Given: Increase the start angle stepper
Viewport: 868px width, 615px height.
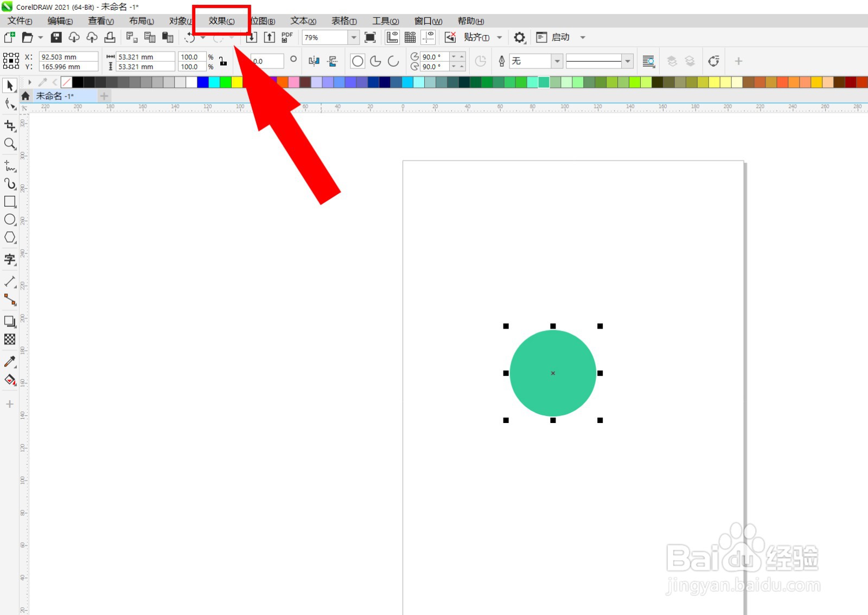Looking at the screenshot, I should [462, 56].
